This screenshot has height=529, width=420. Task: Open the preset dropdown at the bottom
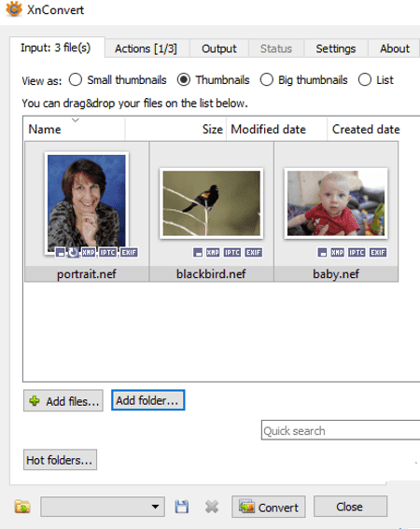(103, 507)
